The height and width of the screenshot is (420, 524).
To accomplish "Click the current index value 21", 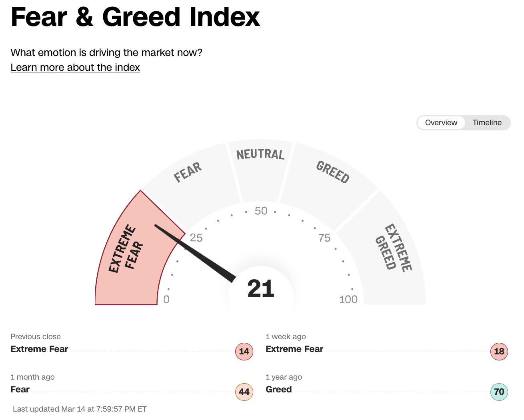I will (261, 289).
